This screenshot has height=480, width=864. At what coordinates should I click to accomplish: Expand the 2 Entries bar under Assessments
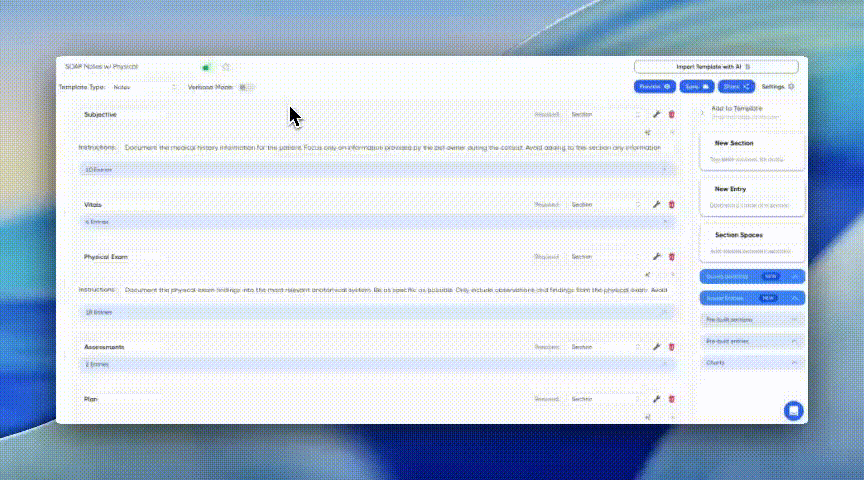click(377, 364)
